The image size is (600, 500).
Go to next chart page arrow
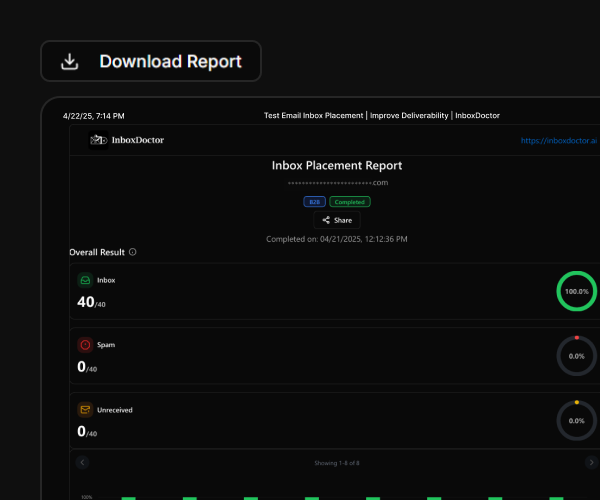[x=592, y=462]
